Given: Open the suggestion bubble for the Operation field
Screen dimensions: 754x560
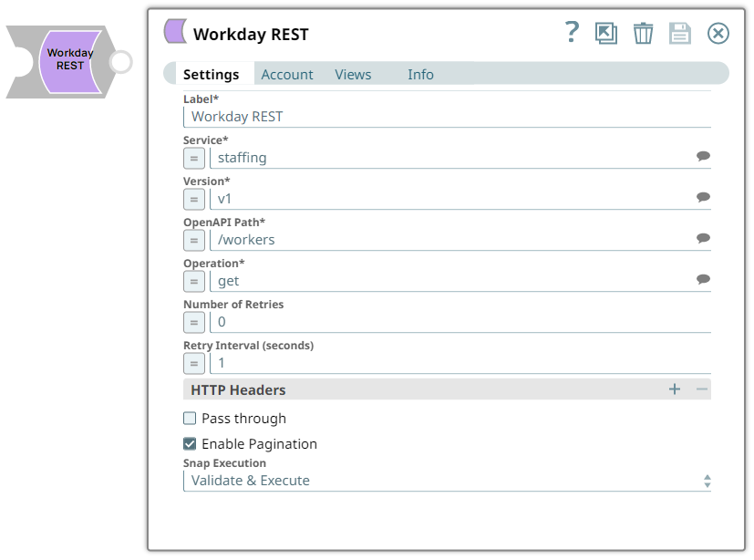Looking at the screenshot, I should 703,279.
